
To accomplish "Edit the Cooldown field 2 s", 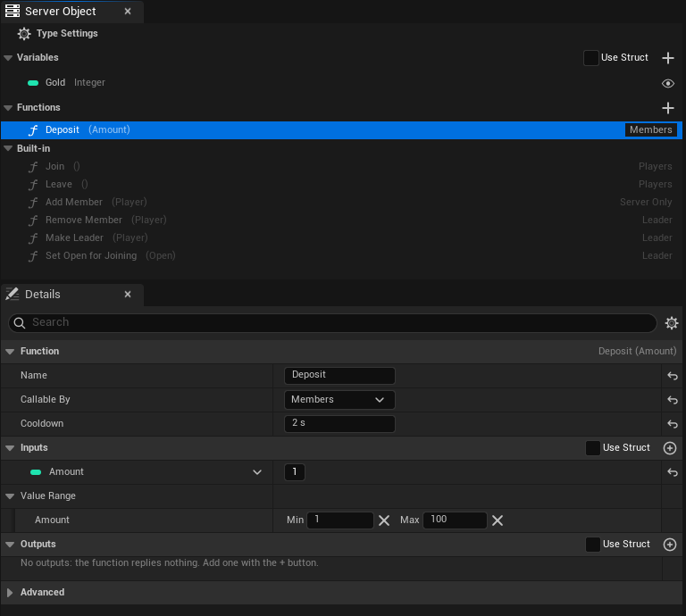I will (339, 423).
